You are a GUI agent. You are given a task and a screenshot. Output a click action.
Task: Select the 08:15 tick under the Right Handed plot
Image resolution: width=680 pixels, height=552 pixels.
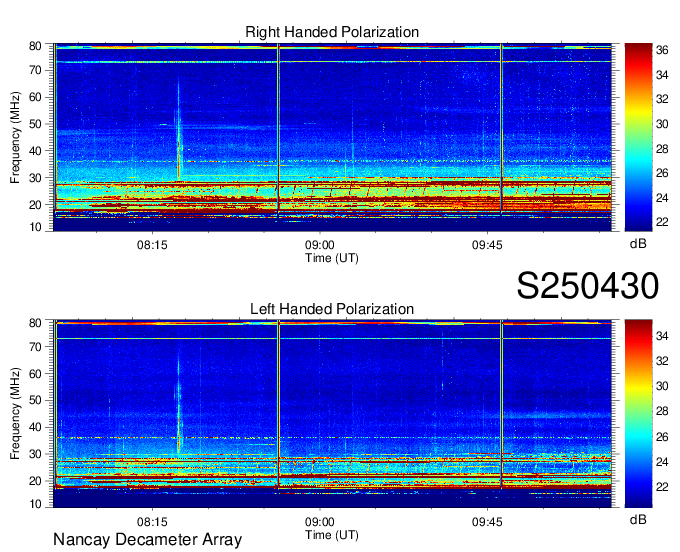pyautogui.click(x=152, y=245)
